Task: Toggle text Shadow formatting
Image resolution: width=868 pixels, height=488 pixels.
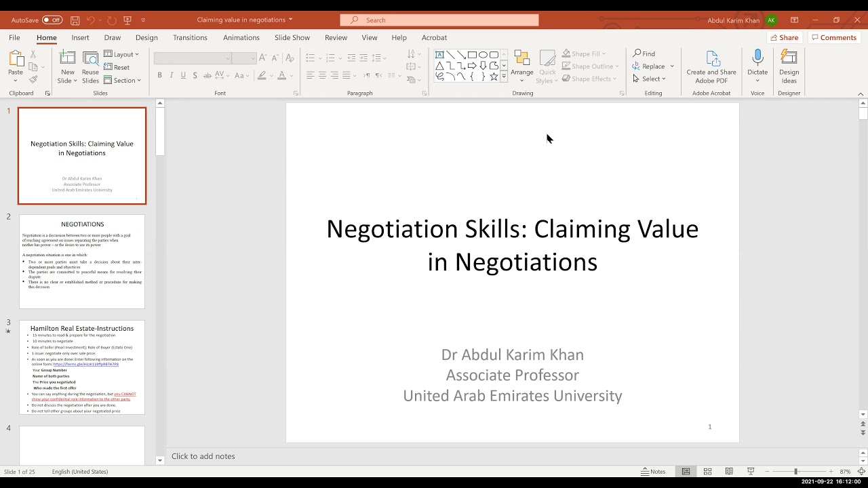Action: [x=195, y=75]
